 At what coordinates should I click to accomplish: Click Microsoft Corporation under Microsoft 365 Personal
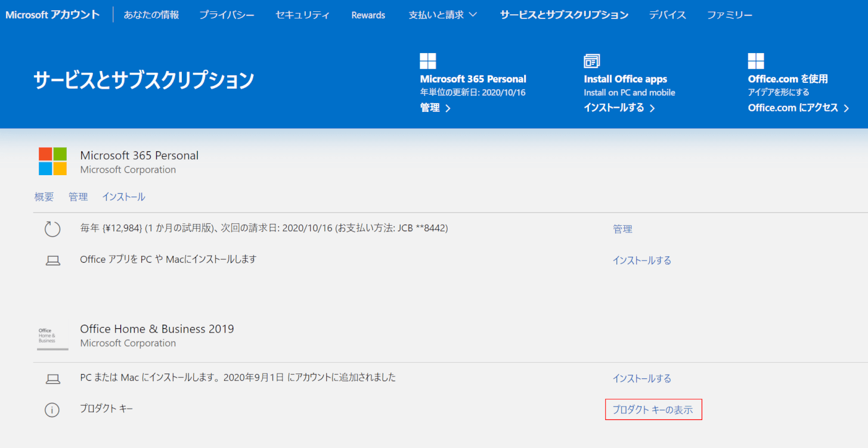(x=128, y=170)
